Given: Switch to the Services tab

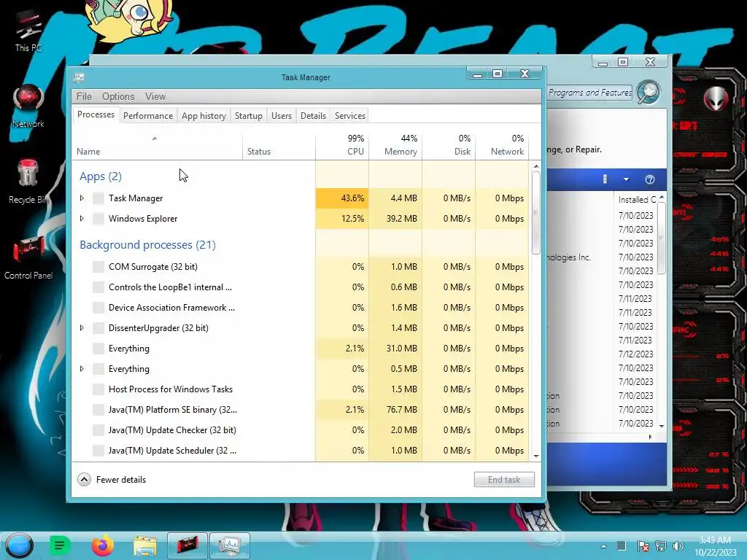Looking at the screenshot, I should tap(350, 116).
